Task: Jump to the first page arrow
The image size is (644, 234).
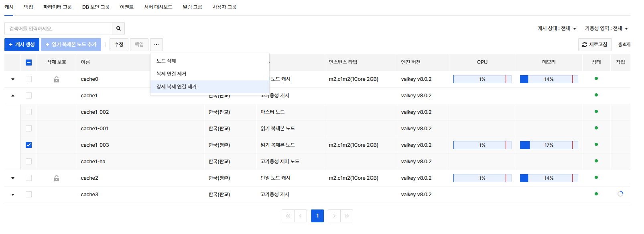Action: point(288,216)
